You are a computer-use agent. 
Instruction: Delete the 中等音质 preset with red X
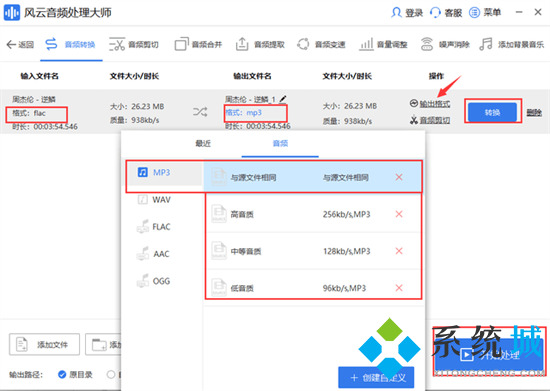click(399, 251)
